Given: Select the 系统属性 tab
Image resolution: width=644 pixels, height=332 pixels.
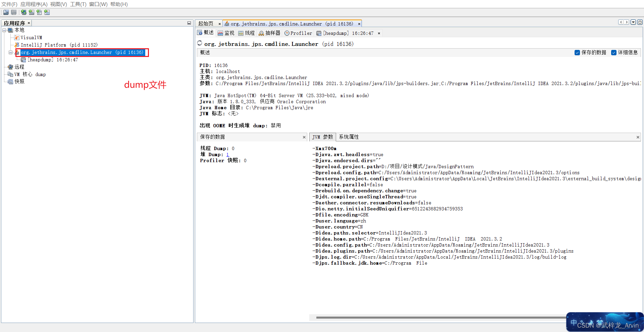Looking at the screenshot, I should point(349,137).
